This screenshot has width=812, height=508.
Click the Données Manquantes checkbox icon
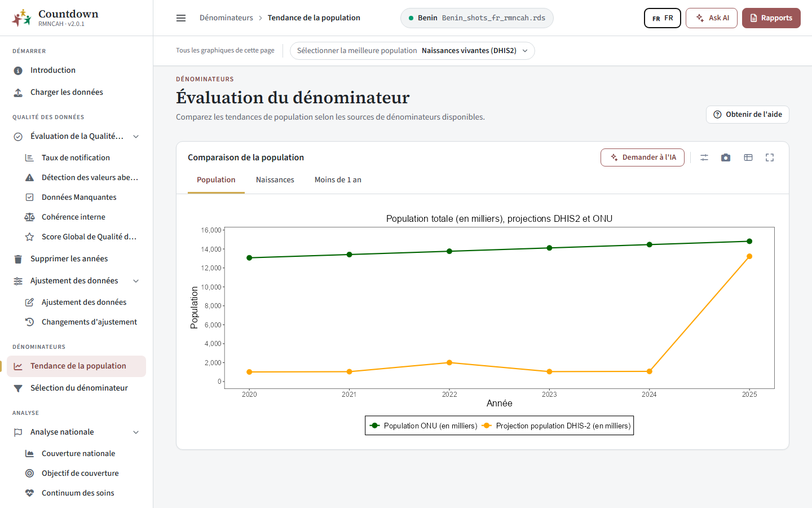(x=29, y=198)
